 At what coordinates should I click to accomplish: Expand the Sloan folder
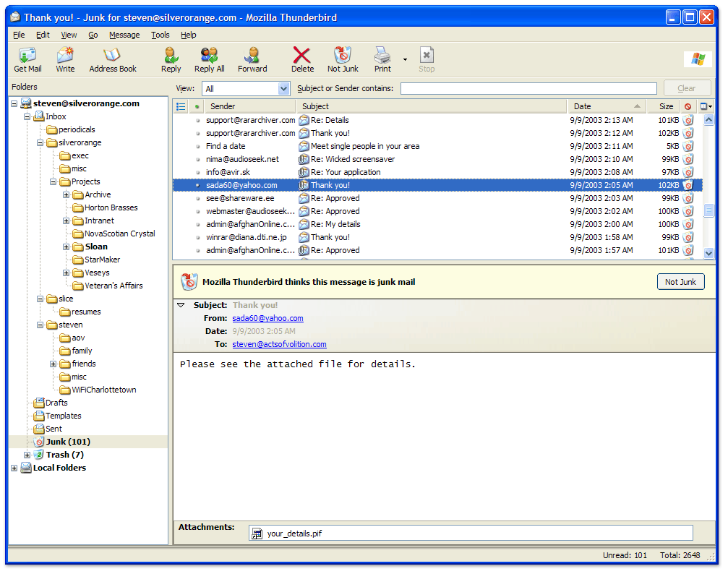point(67,247)
